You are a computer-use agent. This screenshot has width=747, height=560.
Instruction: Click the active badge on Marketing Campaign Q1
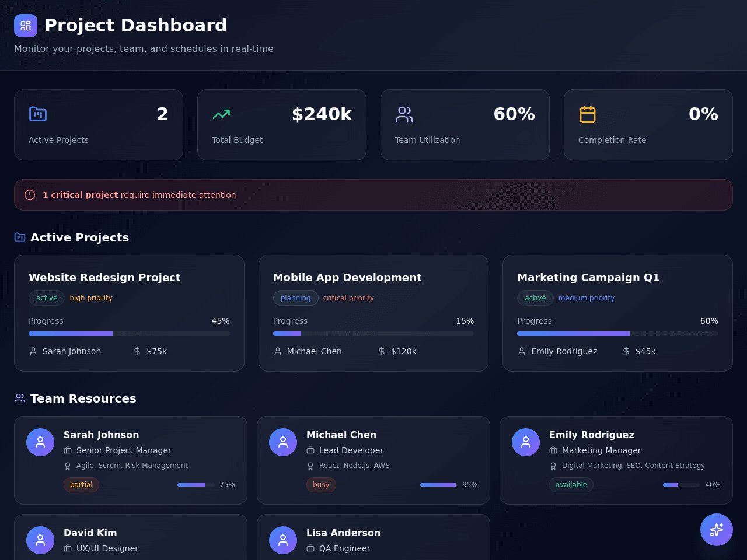(x=535, y=298)
